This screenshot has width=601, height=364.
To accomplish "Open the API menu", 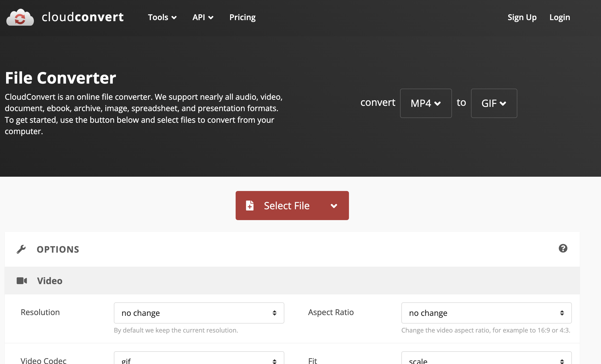I will tap(203, 17).
